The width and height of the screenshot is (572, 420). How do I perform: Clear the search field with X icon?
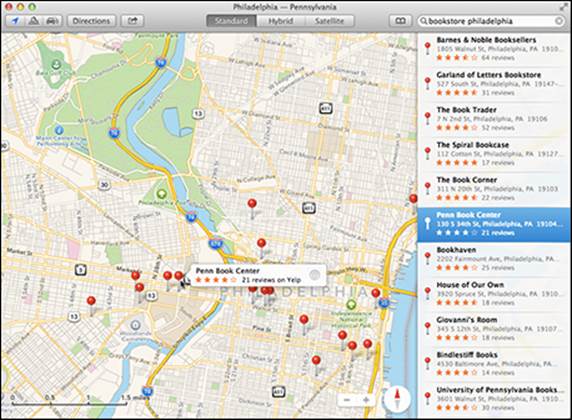pos(559,21)
